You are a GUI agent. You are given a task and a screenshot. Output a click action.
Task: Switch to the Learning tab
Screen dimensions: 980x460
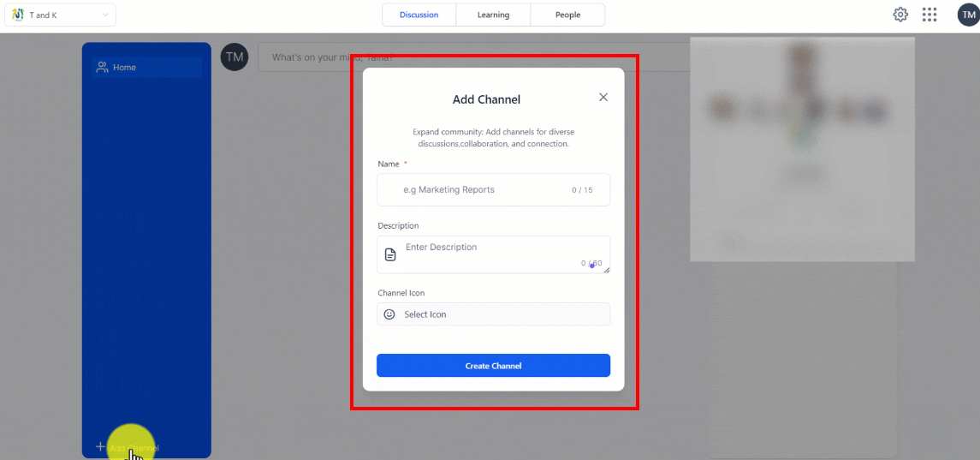pyautogui.click(x=493, y=15)
